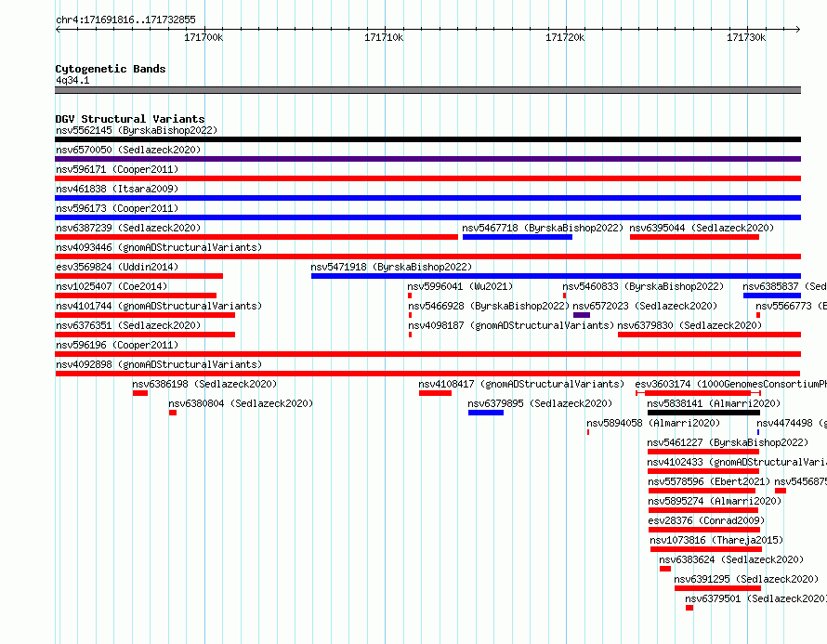Click the esv3569824 (Uddin2014) label
The width and height of the screenshot is (827, 644).
coord(117,267)
